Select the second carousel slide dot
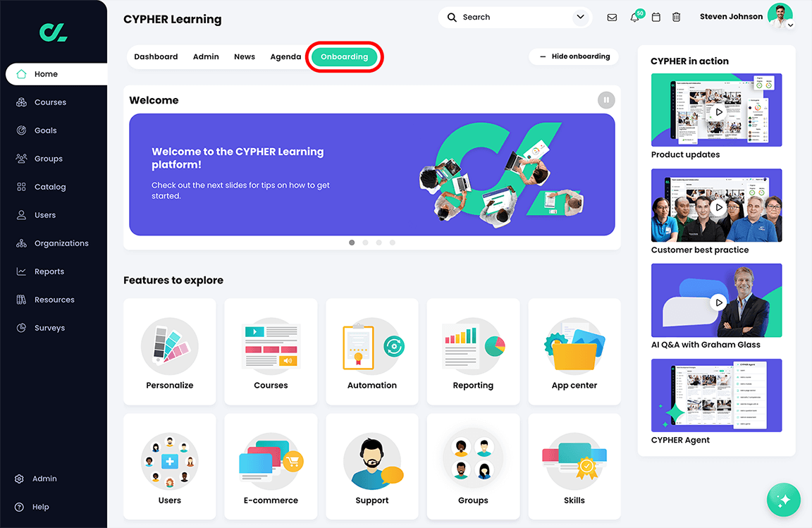Image resolution: width=812 pixels, height=528 pixels. (x=365, y=242)
